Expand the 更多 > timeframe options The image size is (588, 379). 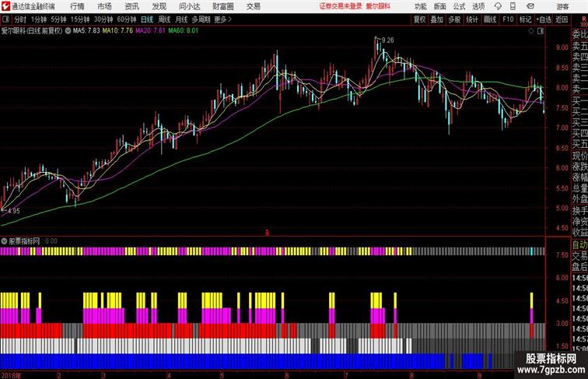click(222, 19)
